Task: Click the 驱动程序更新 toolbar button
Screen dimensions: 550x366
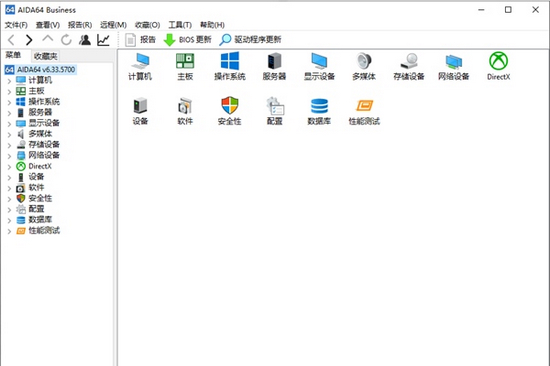Action: [x=250, y=40]
